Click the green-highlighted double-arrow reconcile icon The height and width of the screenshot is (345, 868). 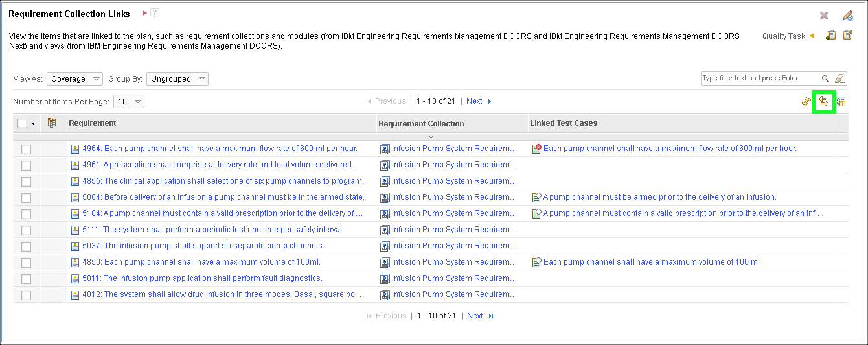pyautogui.click(x=824, y=102)
